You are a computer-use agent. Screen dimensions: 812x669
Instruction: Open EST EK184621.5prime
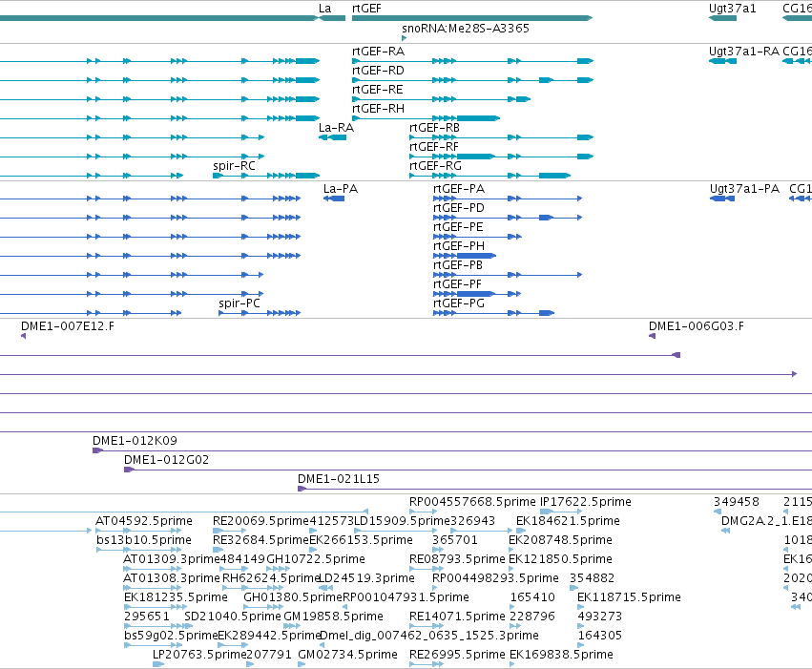pyautogui.click(x=568, y=521)
